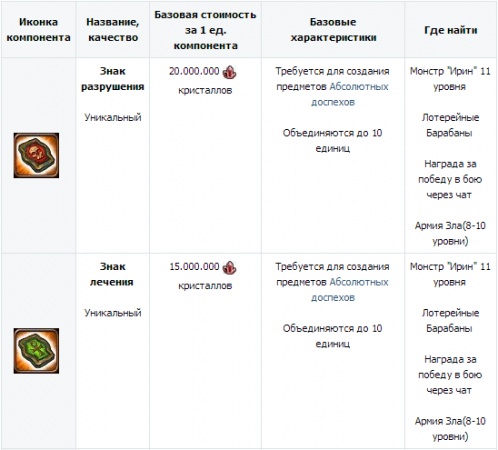Click the Название, качество column header

pos(113,30)
